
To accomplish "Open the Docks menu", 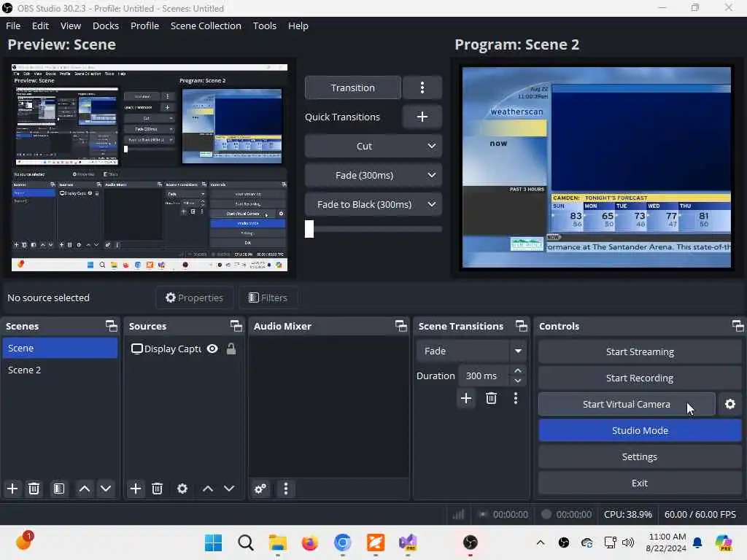I will (106, 26).
